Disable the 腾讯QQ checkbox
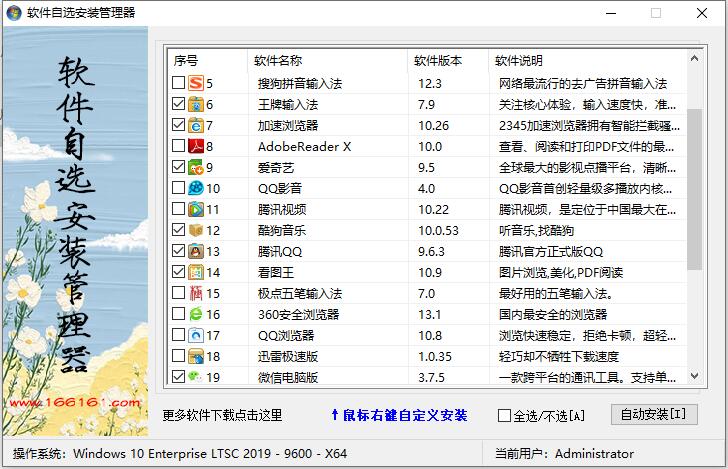Screen dimensions: 728x469 (x=178, y=251)
